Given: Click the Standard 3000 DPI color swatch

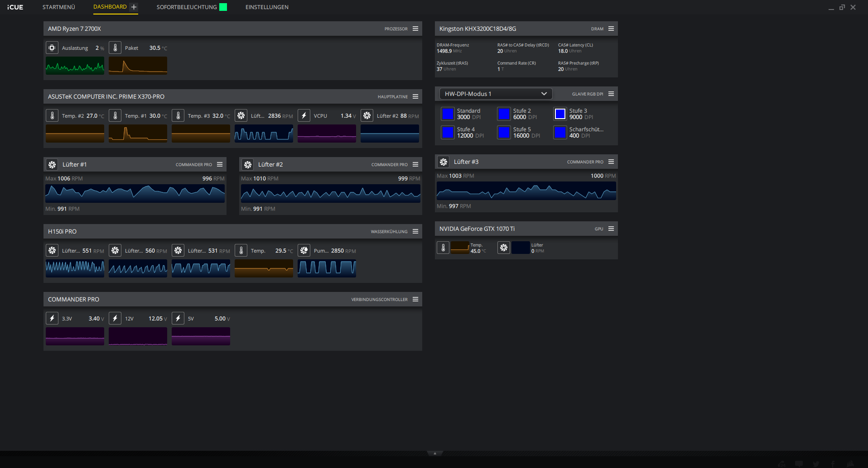Looking at the screenshot, I should coord(448,114).
